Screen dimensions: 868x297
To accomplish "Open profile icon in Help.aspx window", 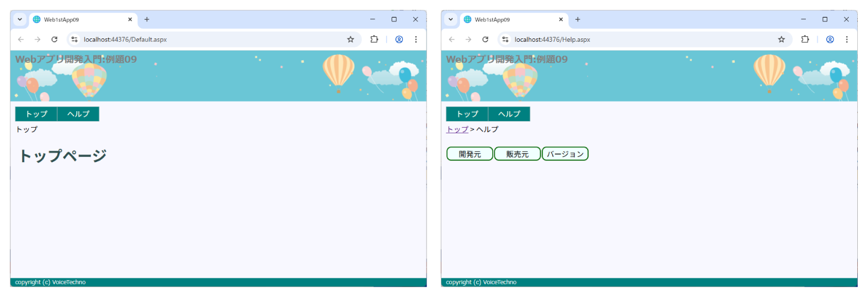I will click(830, 40).
